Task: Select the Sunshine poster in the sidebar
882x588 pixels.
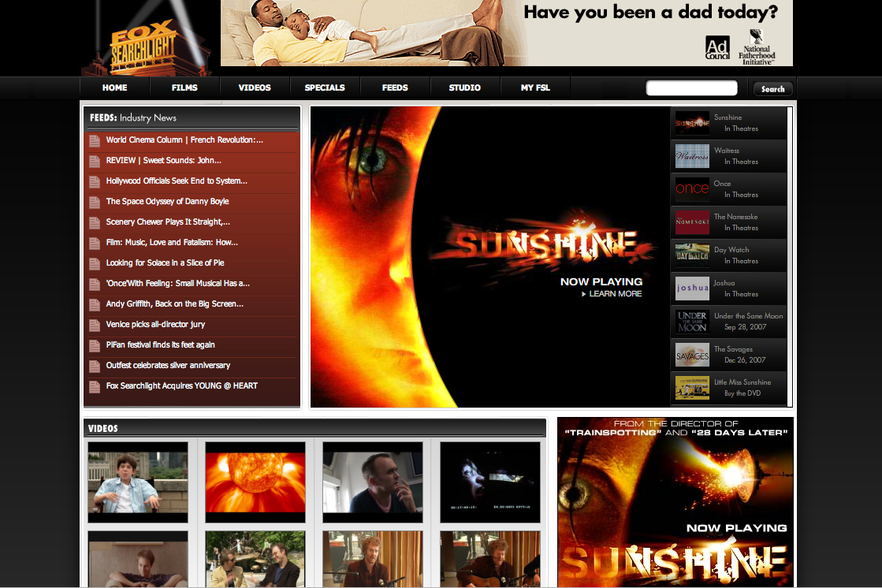Action: click(x=691, y=123)
